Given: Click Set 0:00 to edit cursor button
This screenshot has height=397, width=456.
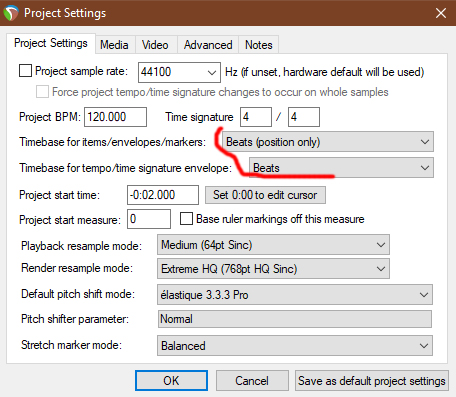Looking at the screenshot, I should point(265,195).
